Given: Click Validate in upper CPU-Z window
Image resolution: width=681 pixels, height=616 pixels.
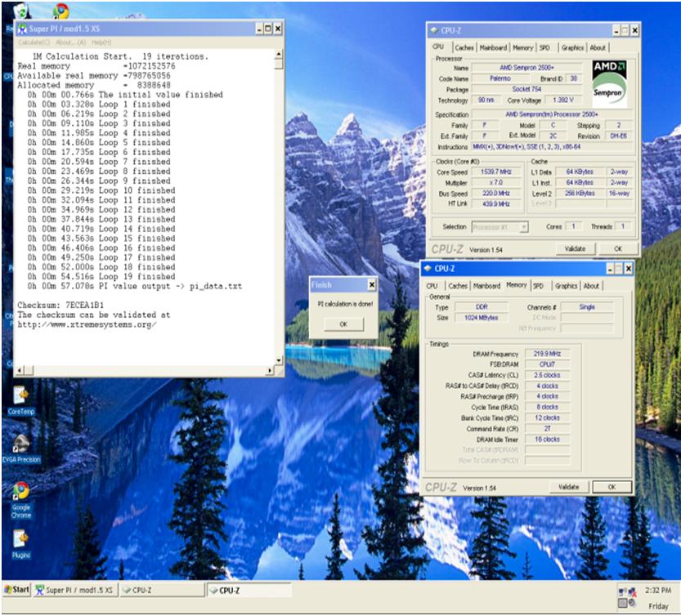Looking at the screenshot, I should pyautogui.click(x=575, y=248).
